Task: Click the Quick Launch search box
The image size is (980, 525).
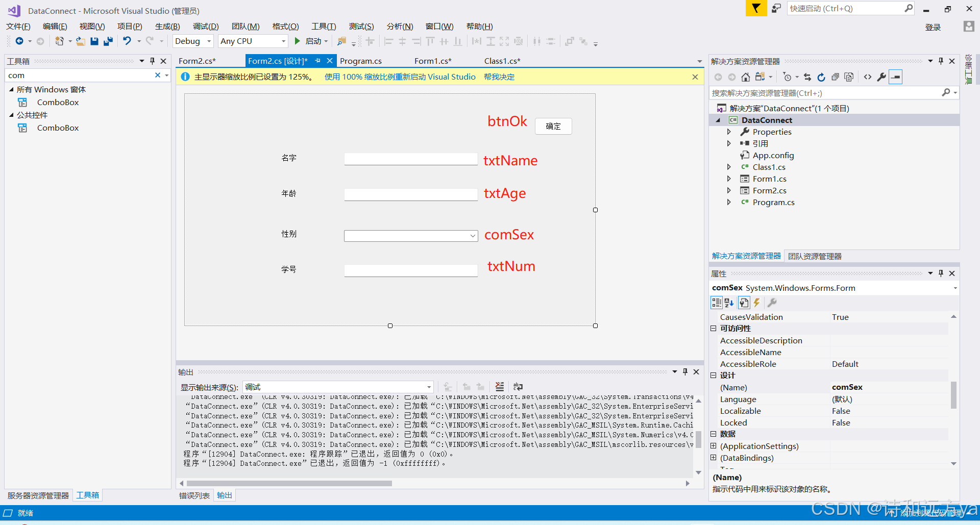Action: coord(845,8)
